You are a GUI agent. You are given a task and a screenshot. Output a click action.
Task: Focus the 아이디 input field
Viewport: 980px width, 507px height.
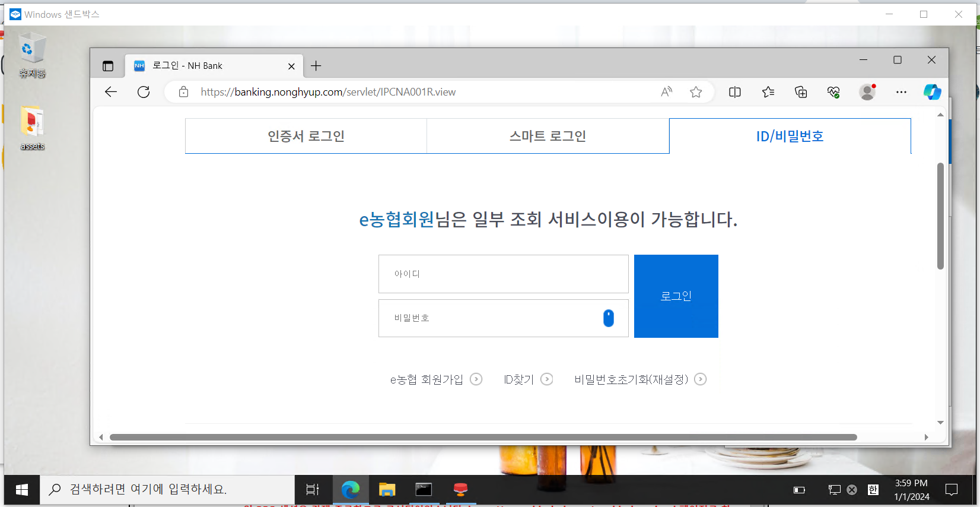point(503,274)
